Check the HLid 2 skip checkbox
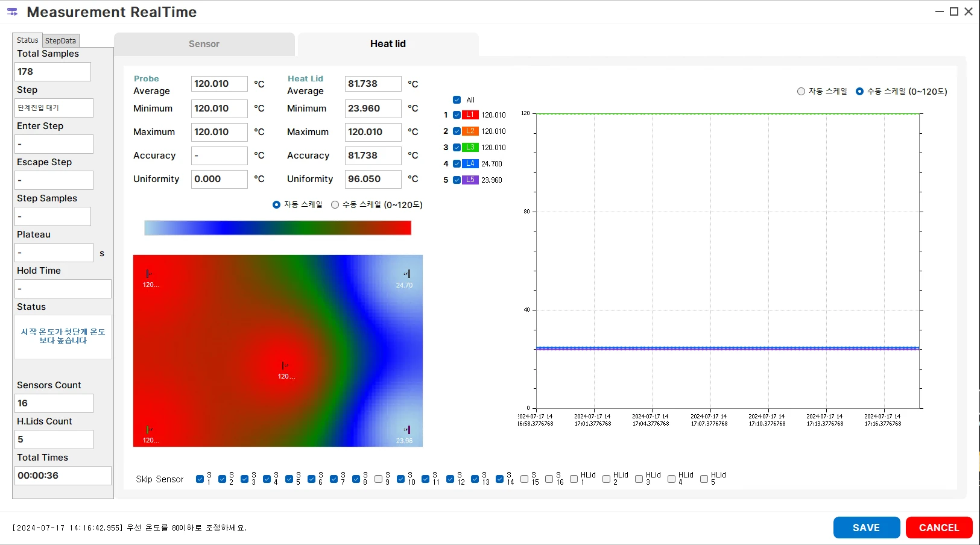Viewport: 980px width, 545px height. click(606, 479)
